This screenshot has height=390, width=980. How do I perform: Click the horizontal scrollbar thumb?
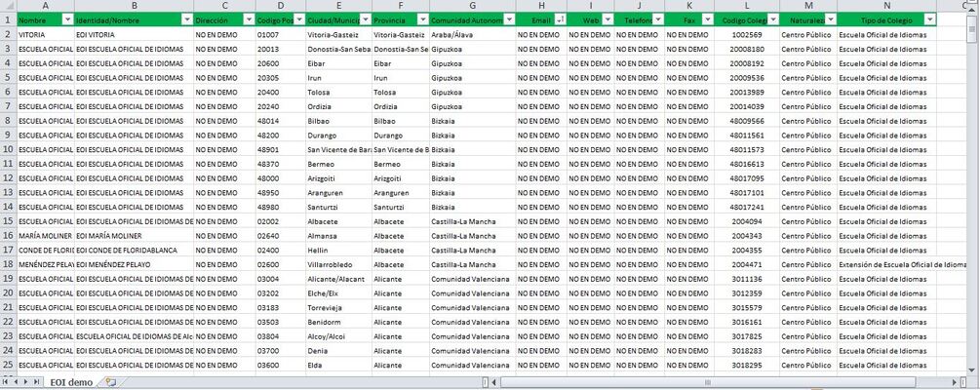[708, 382]
